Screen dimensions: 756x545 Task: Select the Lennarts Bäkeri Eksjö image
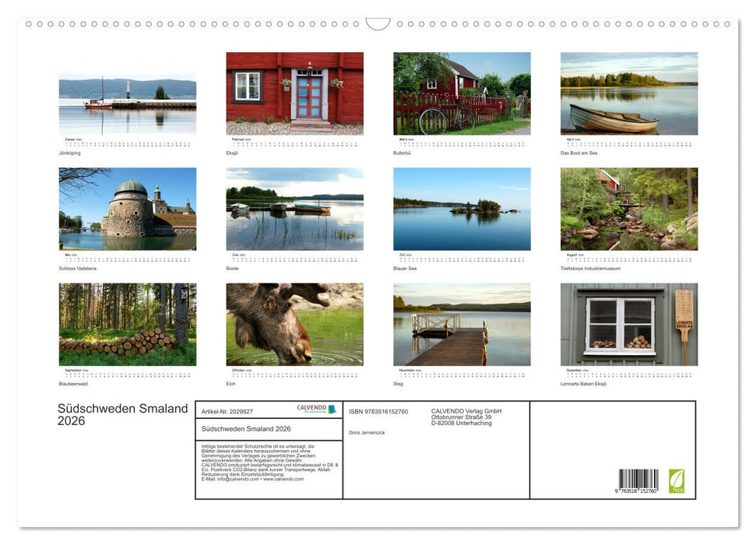coord(629,325)
